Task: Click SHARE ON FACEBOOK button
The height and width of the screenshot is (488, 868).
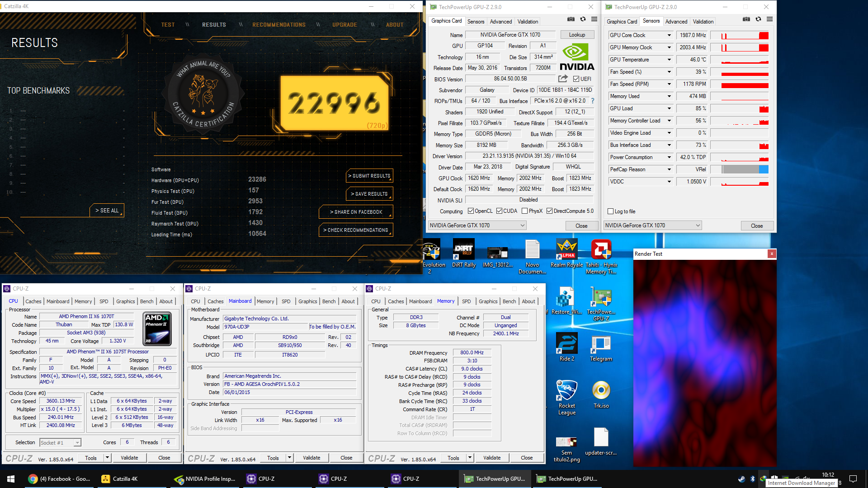Action: click(x=356, y=212)
